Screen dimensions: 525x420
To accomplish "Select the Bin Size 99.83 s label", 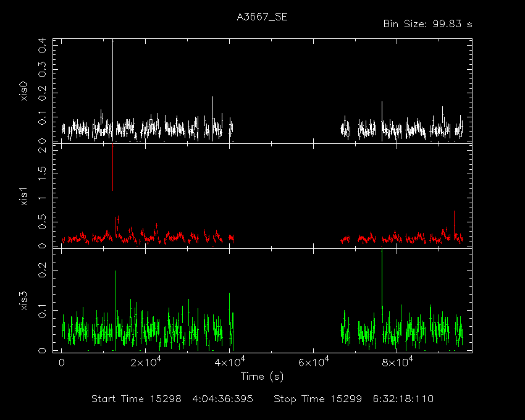I will tap(427, 24).
